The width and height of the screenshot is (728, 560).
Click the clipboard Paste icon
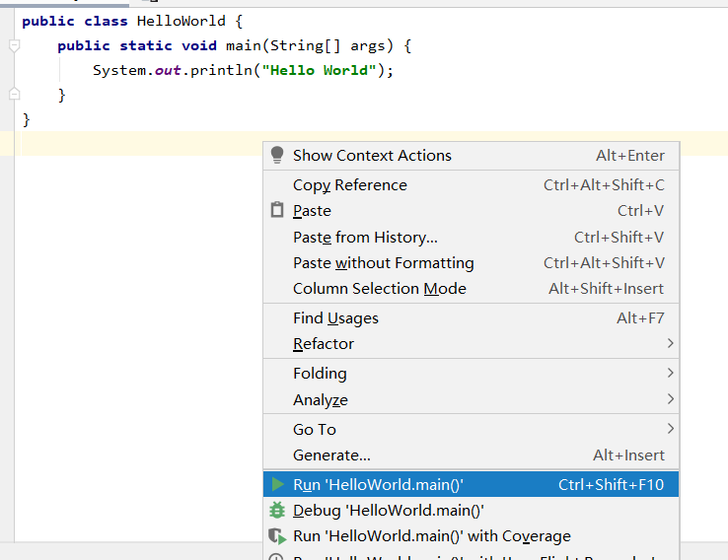click(277, 210)
